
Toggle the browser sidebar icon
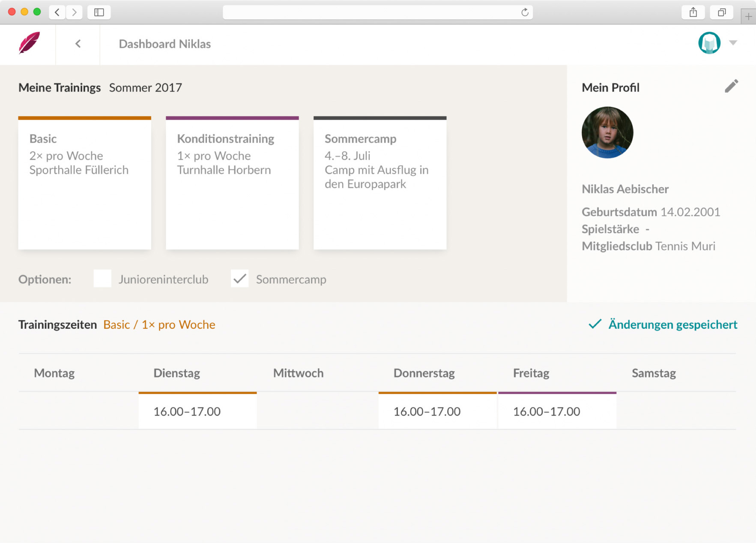tap(99, 12)
